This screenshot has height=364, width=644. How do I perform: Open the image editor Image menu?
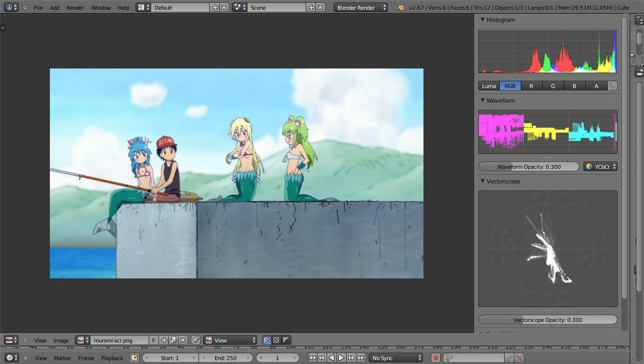coord(61,341)
